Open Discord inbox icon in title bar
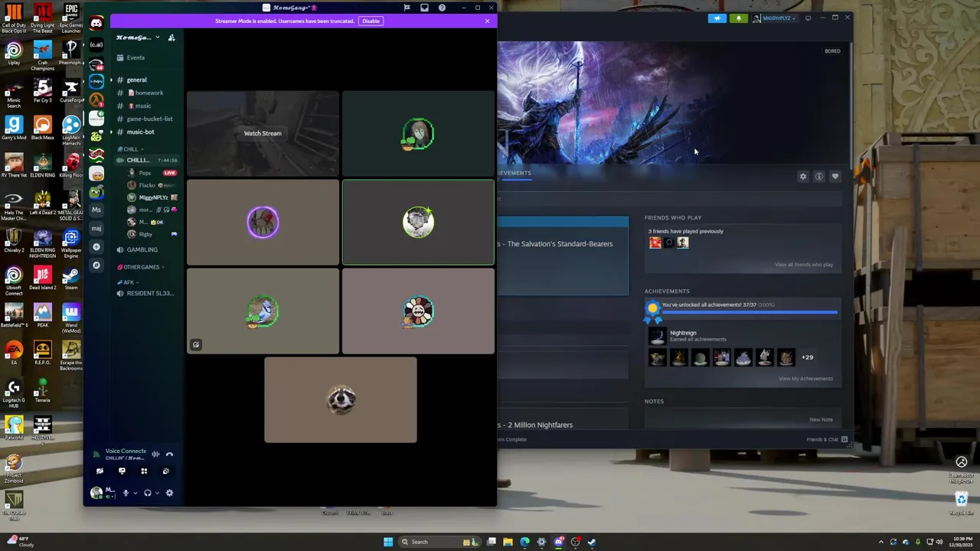The width and height of the screenshot is (980, 551). point(424,8)
